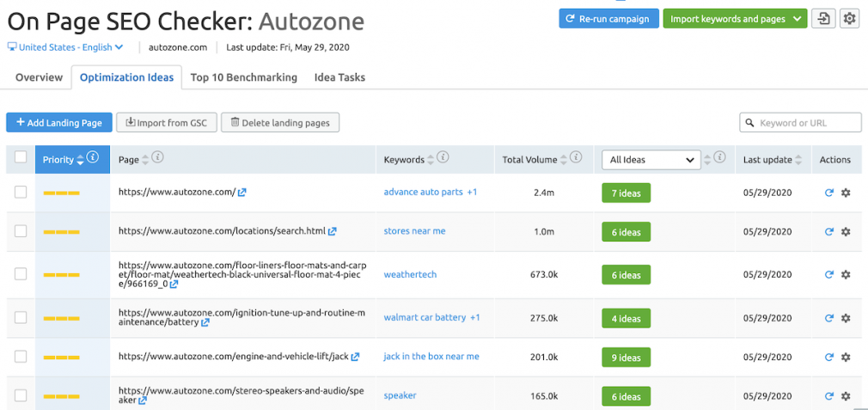Viewport: 868px width, 410px height.
Task: Open external link icon for stereo speaker URL
Action: pos(143,400)
